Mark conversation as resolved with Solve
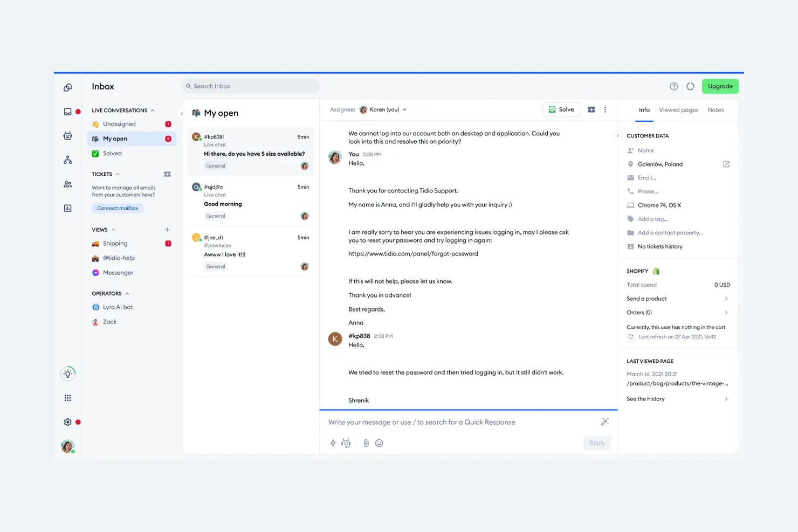The width and height of the screenshot is (798, 532). pyautogui.click(x=561, y=109)
